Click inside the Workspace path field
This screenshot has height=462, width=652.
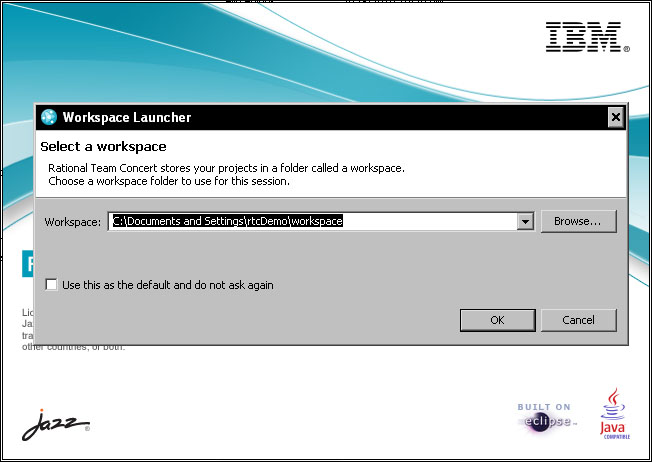[313, 222]
